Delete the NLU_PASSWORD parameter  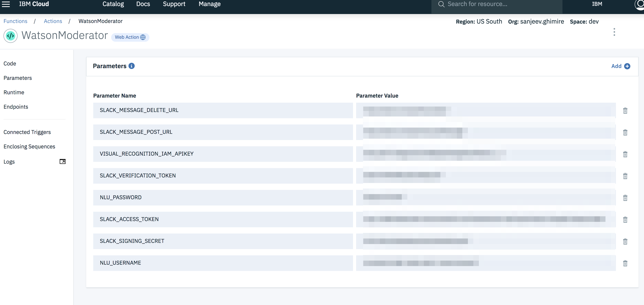click(625, 198)
